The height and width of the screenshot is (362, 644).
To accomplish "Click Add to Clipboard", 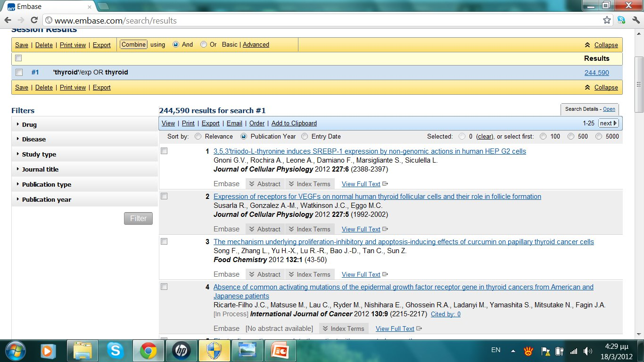I will pos(294,123).
